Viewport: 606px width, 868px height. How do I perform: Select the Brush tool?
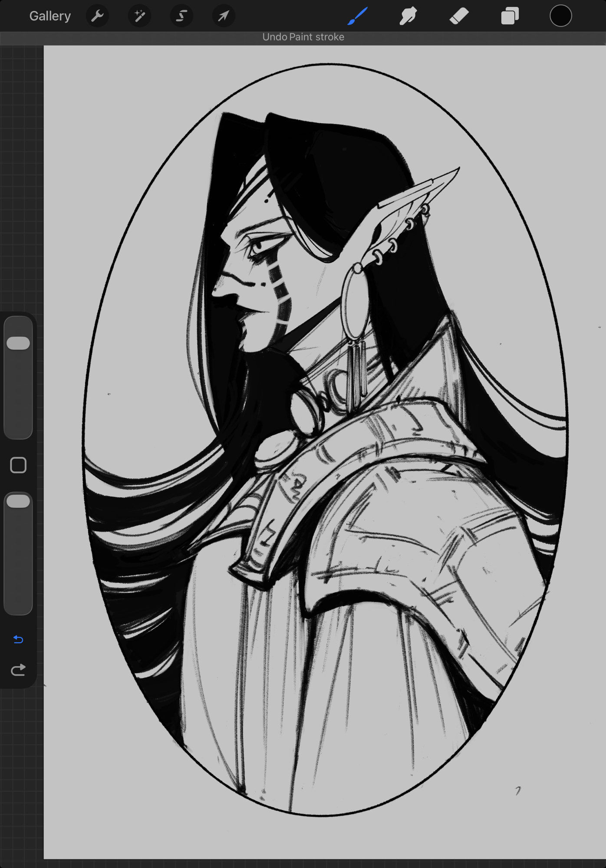point(358,16)
